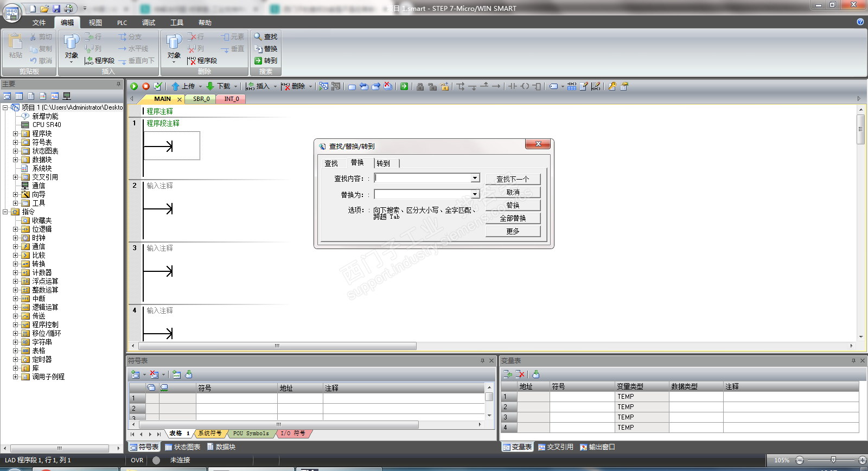Click the key-shaped icon in editor toolbar
868x471 pixels.
[x=612, y=86]
